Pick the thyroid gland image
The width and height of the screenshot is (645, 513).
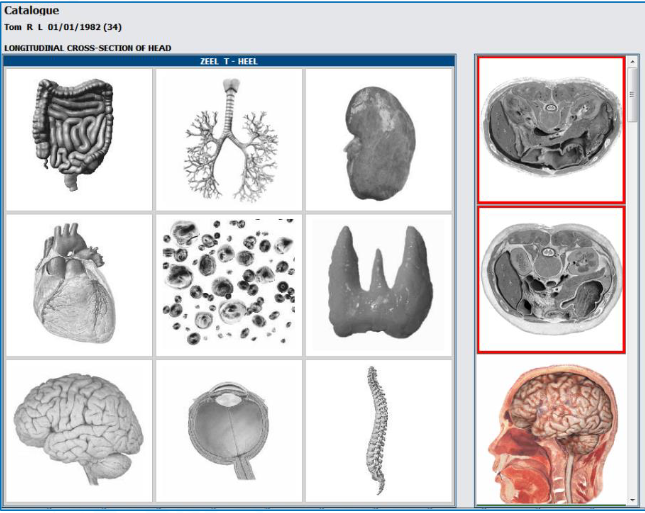coord(379,285)
